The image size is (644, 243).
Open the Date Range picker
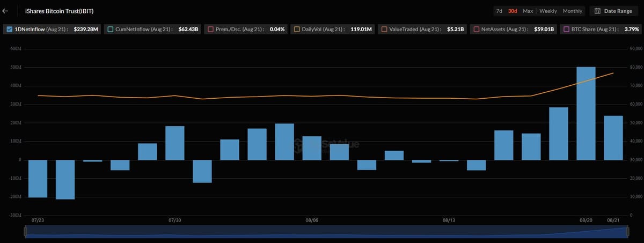[614, 11]
